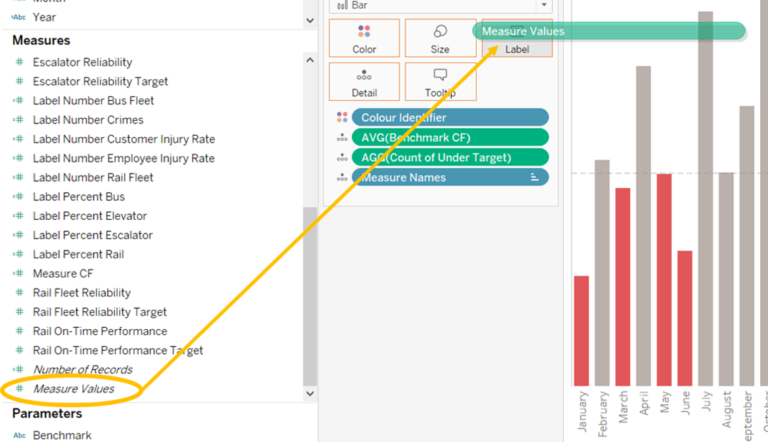Click calculated-field icon beside Number of Records

click(x=19, y=369)
